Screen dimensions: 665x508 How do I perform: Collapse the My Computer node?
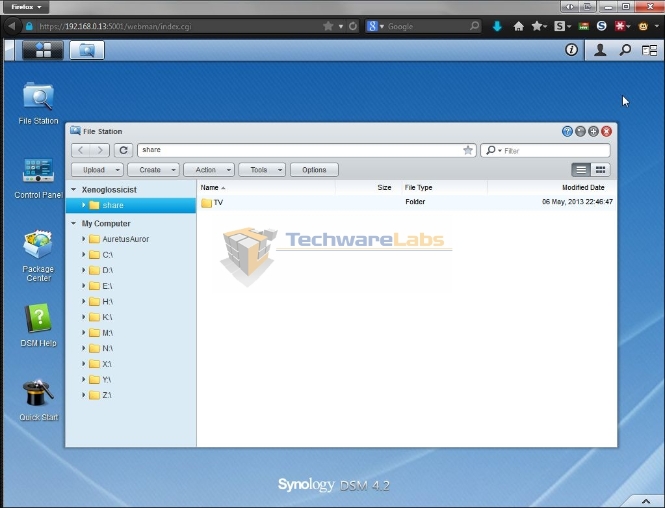tap(73, 223)
